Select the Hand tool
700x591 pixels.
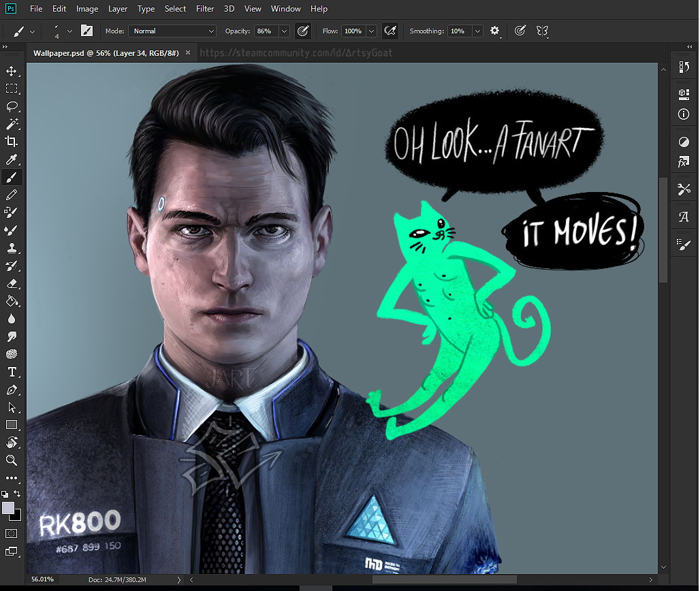[x=11, y=443]
